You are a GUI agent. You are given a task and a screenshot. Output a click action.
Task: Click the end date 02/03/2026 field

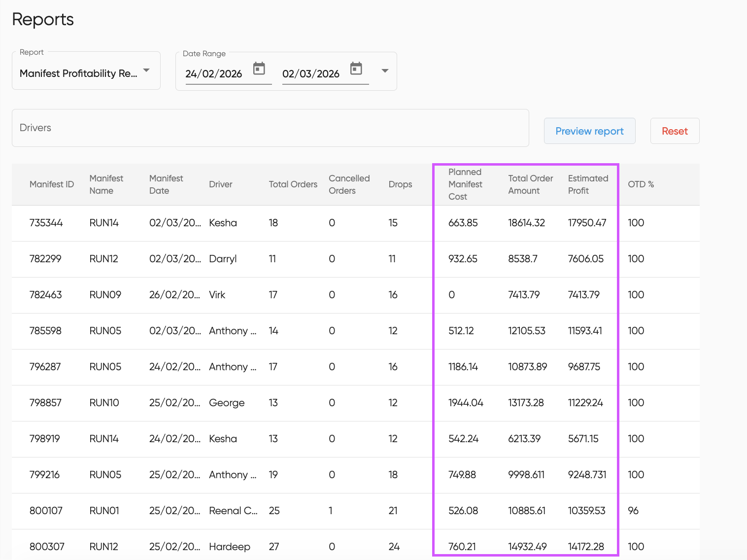(x=311, y=74)
